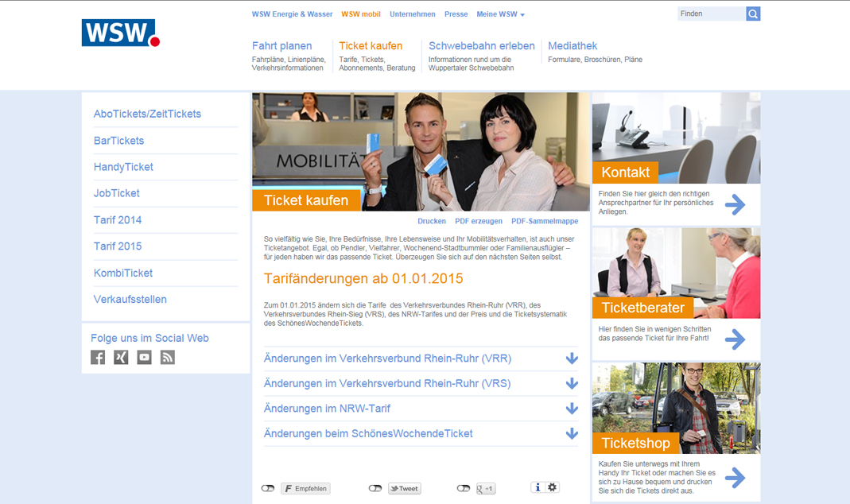Click the search magnifier button
Image resolution: width=850 pixels, height=504 pixels.
(x=753, y=14)
